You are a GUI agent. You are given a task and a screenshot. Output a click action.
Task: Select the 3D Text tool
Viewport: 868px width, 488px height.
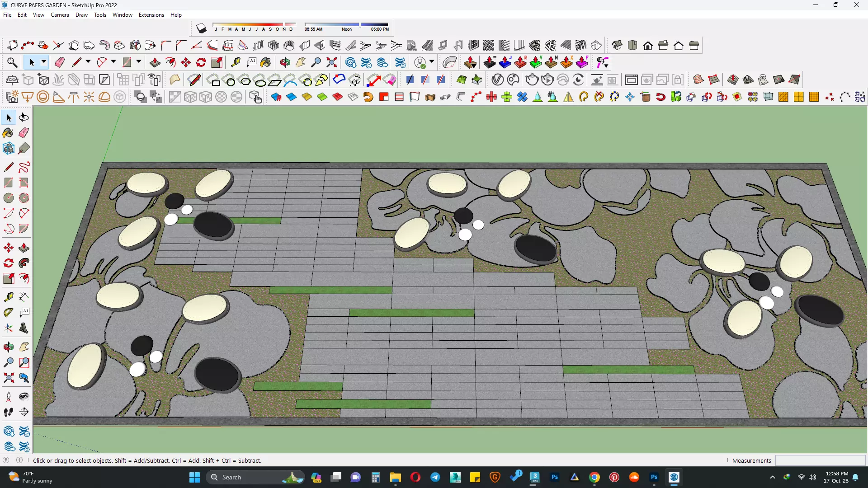(24, 328)
